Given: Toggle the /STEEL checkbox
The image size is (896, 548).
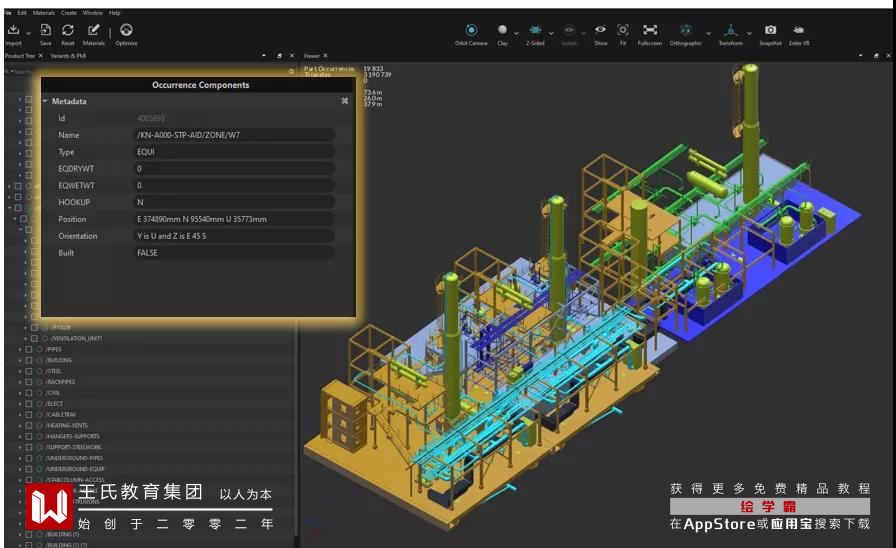Looking at the screenshot, I should (29, 371).
